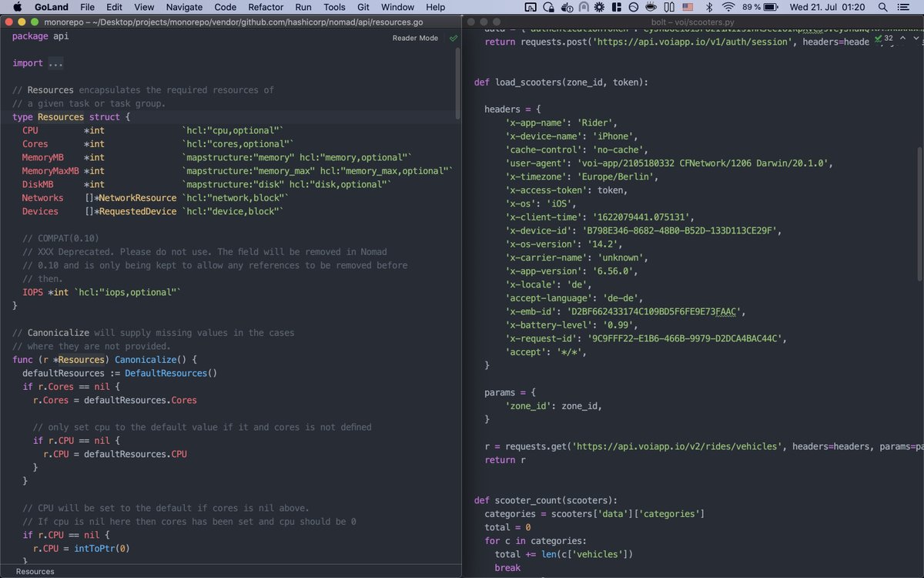Image resolution: width=924 pixels, height=578 pixels.
Task: Open the Apple menu
Action: tap(17, 7)
